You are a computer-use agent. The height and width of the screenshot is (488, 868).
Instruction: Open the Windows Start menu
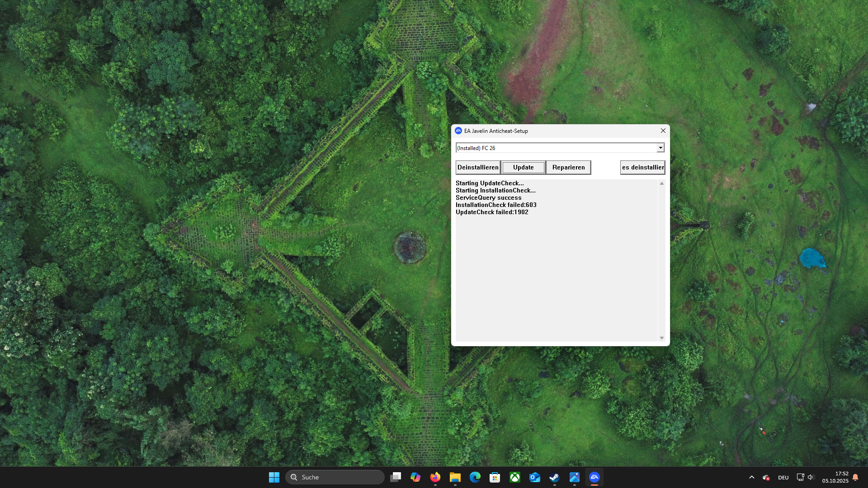pyautogui.click(x=274, y=477)
